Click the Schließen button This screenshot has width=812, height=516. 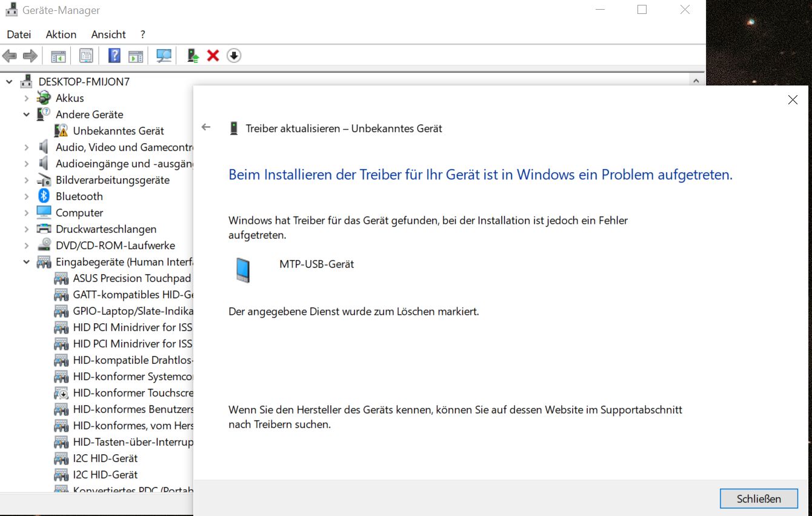[759, 499]
